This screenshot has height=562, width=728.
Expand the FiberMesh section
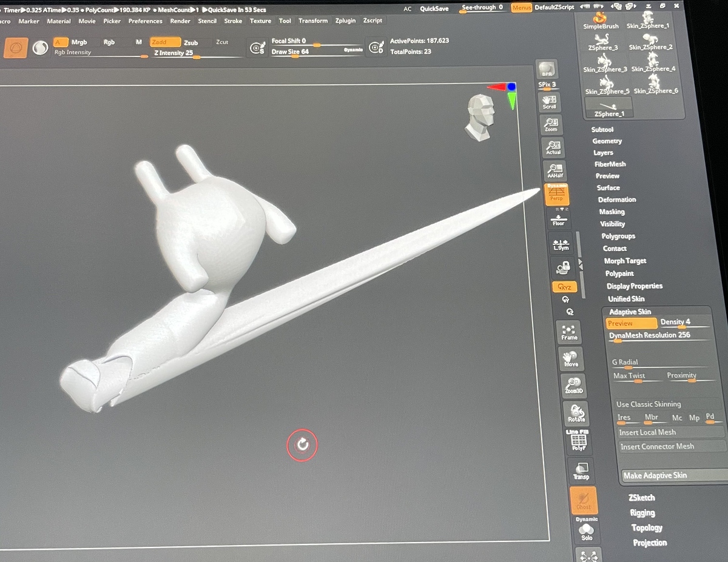pos(610,164)
